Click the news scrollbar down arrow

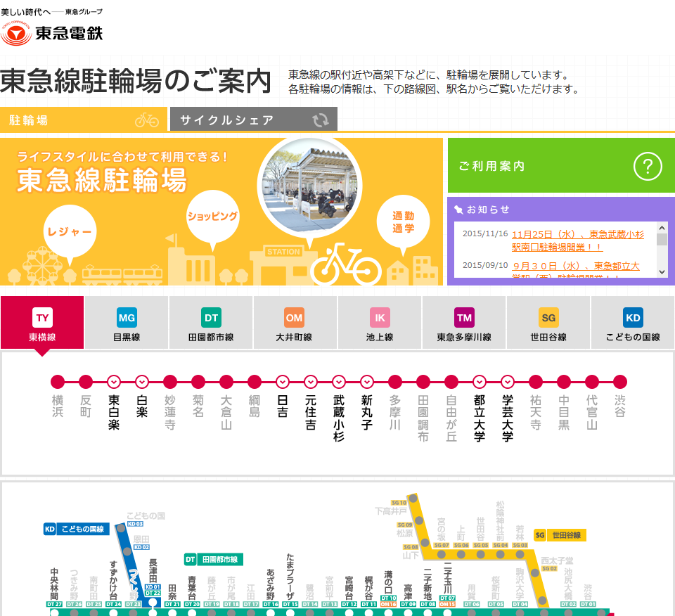[x=662, y=272]
